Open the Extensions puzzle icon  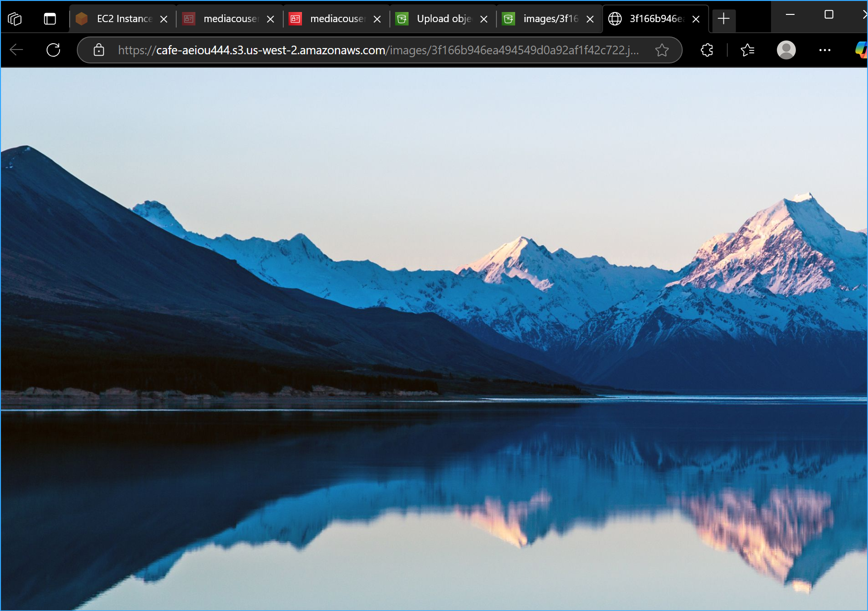[x=706, y=50]
